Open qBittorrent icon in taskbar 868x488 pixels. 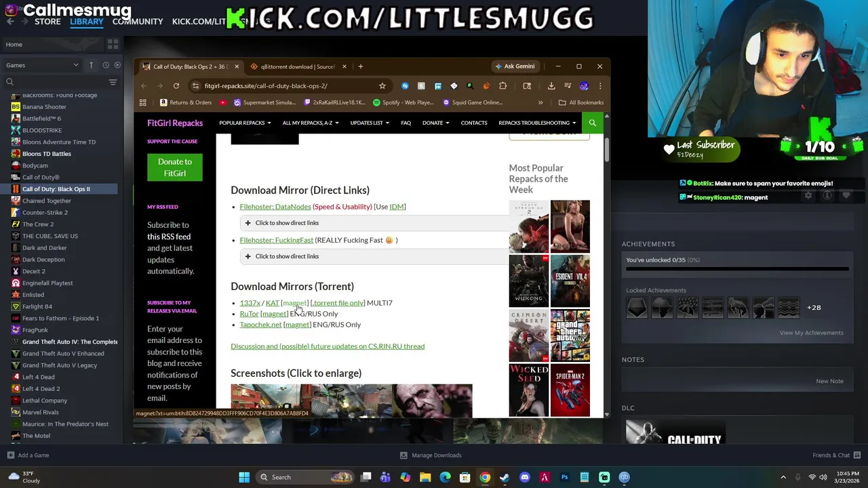(624, 477)
